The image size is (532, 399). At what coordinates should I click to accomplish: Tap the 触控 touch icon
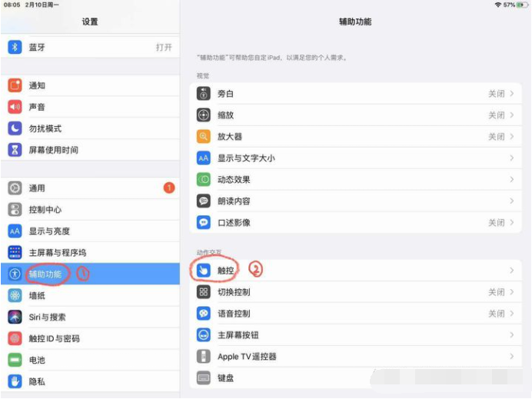tap(204, 271)
